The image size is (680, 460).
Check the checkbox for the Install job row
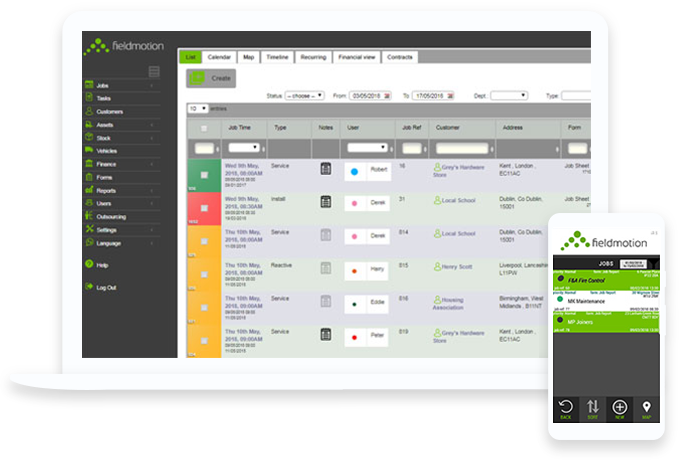pos(204,208)
